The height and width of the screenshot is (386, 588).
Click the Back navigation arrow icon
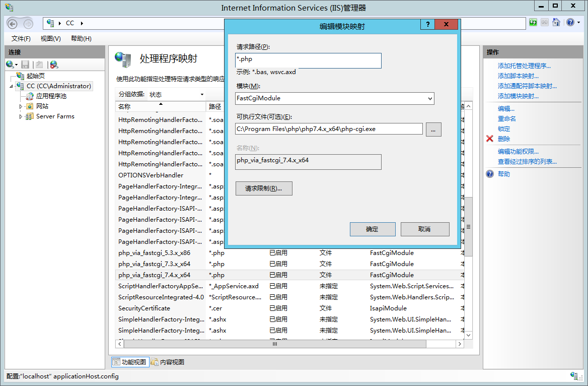13,24
